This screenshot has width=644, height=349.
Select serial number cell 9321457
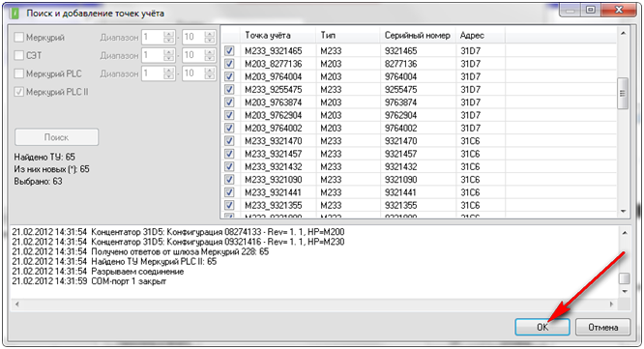click(401, 154)
